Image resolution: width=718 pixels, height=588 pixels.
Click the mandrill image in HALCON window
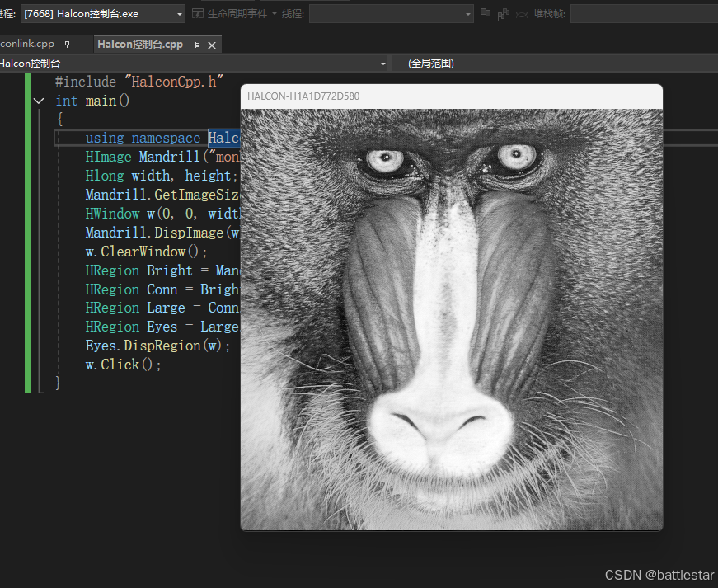[x=452, y=319]
